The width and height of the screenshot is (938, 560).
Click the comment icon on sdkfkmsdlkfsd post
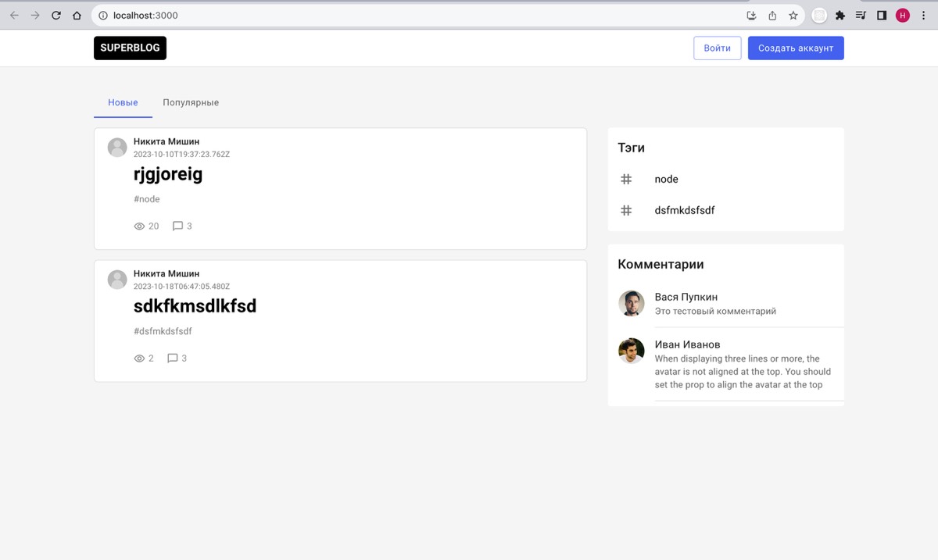173,358
